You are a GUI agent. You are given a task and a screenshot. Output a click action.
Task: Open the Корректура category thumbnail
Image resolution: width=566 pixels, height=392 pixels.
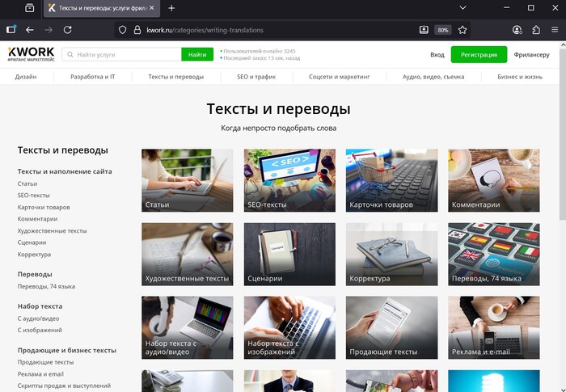391,254
